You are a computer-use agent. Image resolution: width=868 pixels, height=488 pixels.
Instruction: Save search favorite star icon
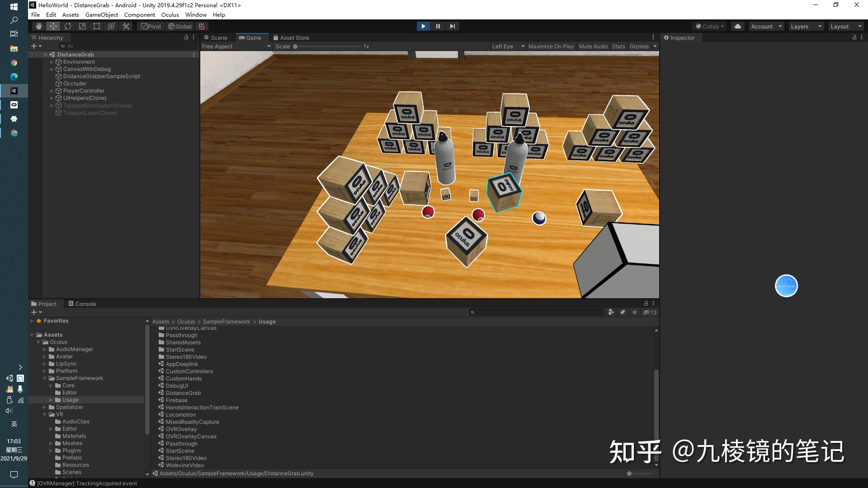(635, 312)
